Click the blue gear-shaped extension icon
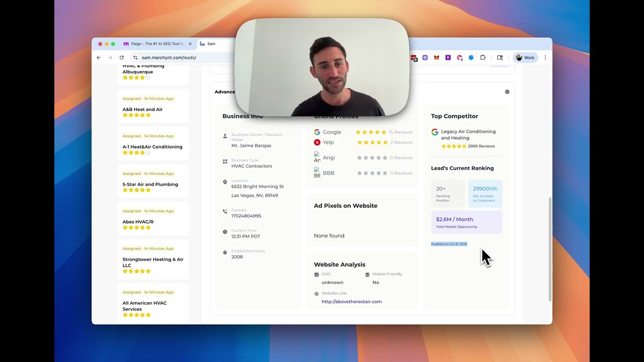Viewport: 644px width, 362px height. pyautogui.click(x=471, y=58)
